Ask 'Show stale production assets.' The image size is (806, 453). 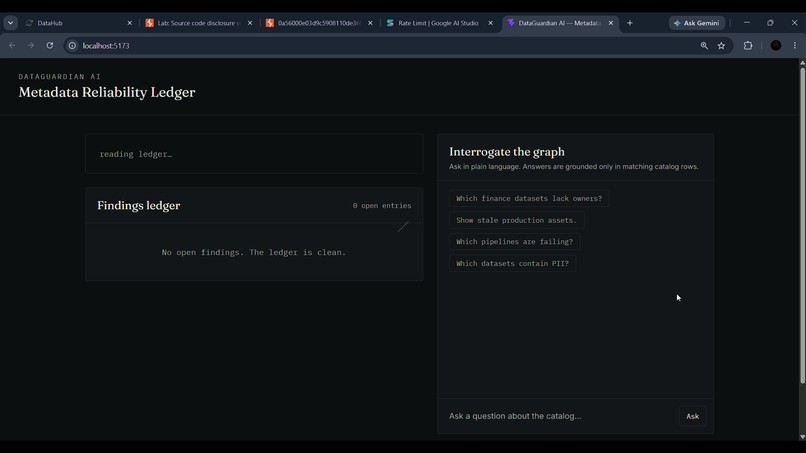[516, 220]
